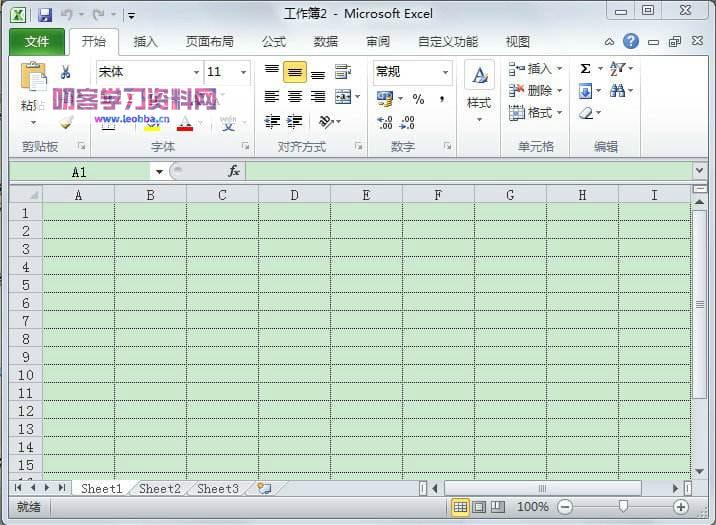This screenshot has width=716, height=525.
Task: Toggle the Middle Align button
Action: pos(295,72)
